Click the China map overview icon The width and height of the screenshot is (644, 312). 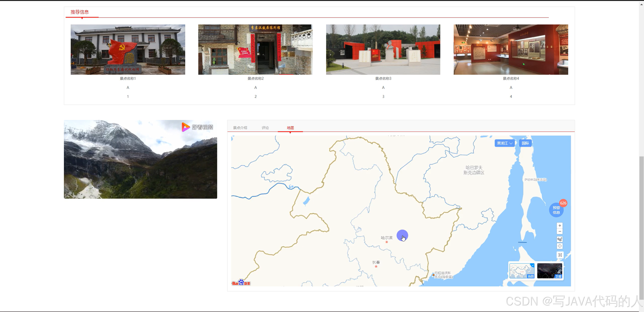click(560, 239)
